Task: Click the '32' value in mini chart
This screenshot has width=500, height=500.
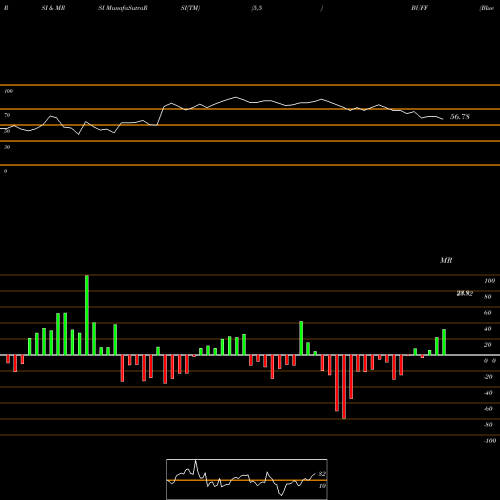Action: click(322, 474)
